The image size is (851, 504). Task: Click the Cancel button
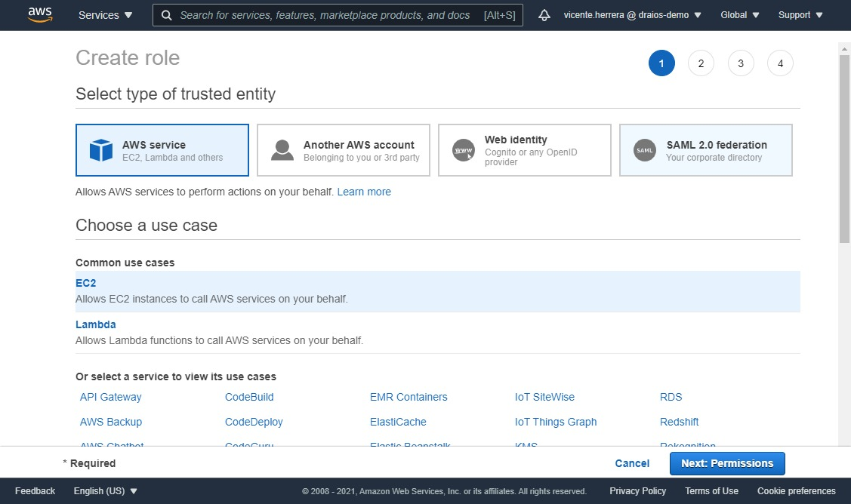pos(632,463)
